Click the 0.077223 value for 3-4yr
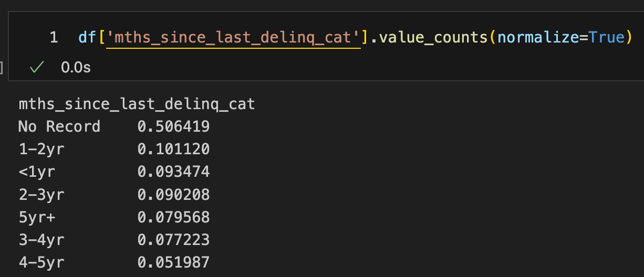 pos(173,240)
